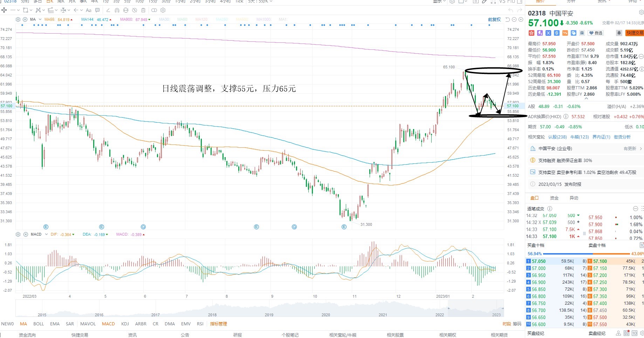The width and height of the screenshot is (644, 338).
Task: Select the 盘口 tab
Action: pyautogui.click(x=534, y=198)
